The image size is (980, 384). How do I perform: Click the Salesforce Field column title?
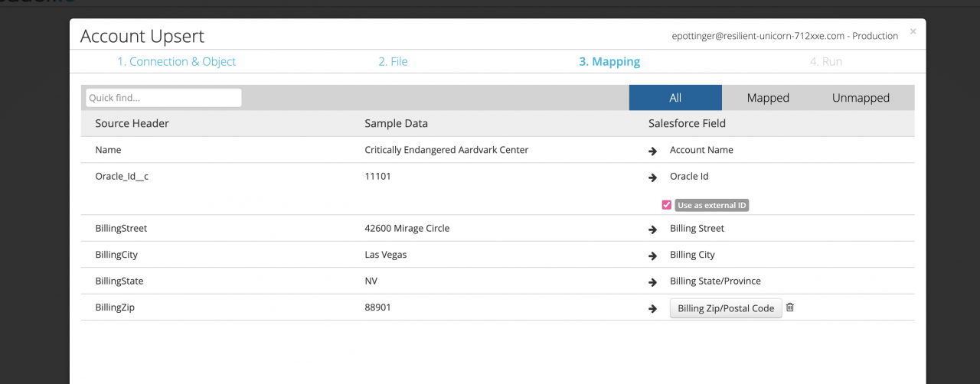[x=687, y=123]
